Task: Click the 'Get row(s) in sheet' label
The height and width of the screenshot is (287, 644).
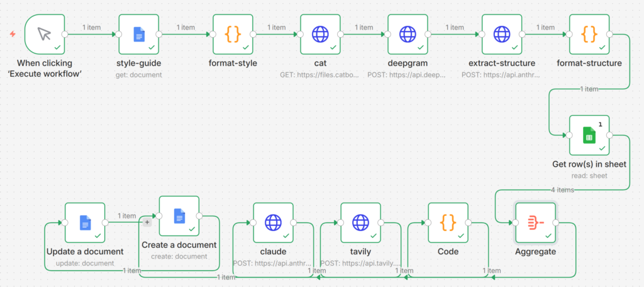Action: click(x=589, y=164)
